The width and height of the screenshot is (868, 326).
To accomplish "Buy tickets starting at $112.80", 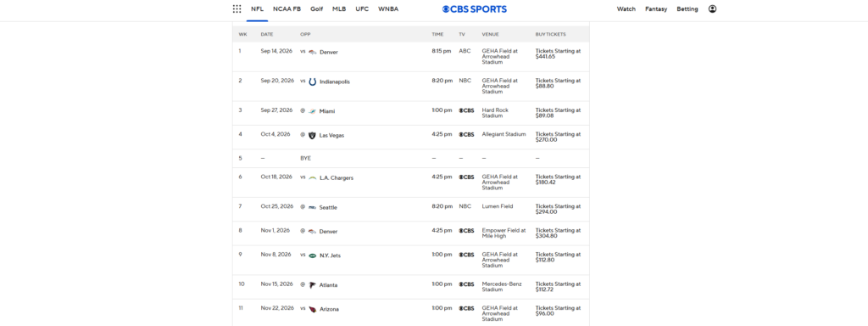I will [x=558, y=257].
